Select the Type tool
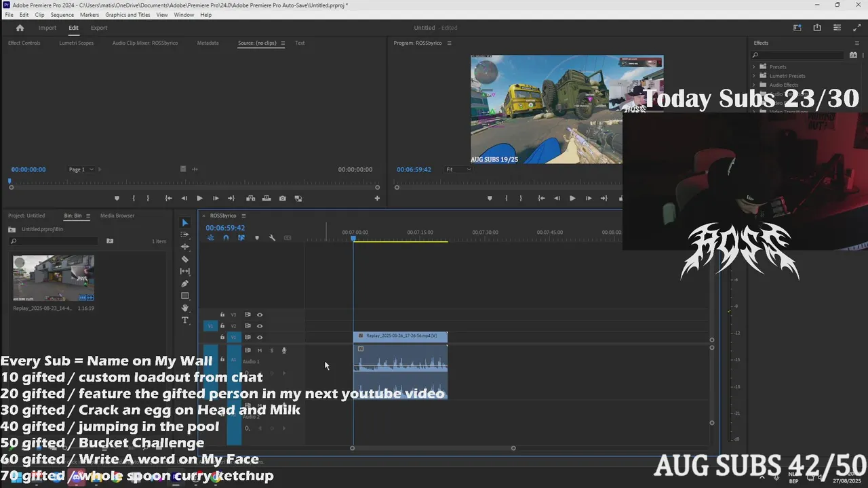 pyautogui.click(x=184, y=320)
